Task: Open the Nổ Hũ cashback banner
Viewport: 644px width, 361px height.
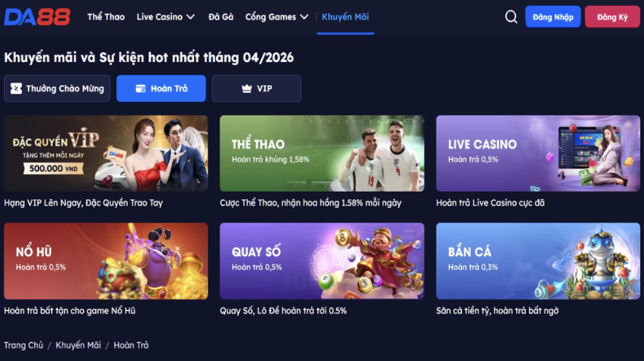Action: tap(106, 261)
